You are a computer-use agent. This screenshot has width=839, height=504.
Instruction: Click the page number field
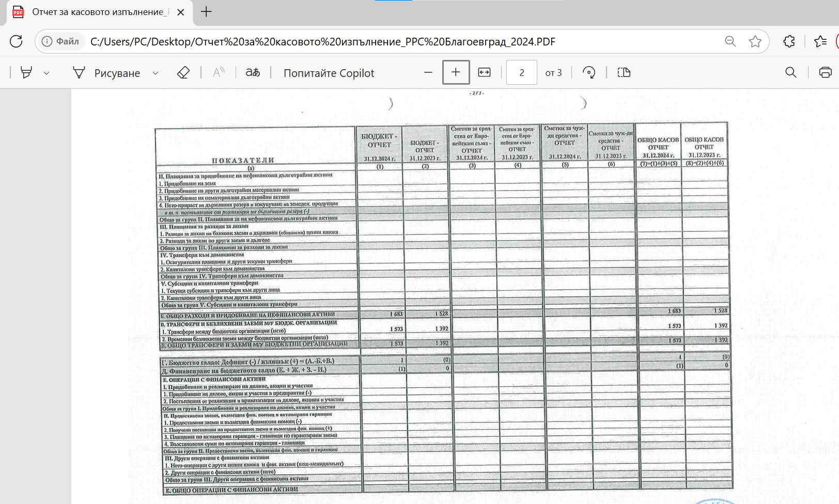(x=522, y=73)
